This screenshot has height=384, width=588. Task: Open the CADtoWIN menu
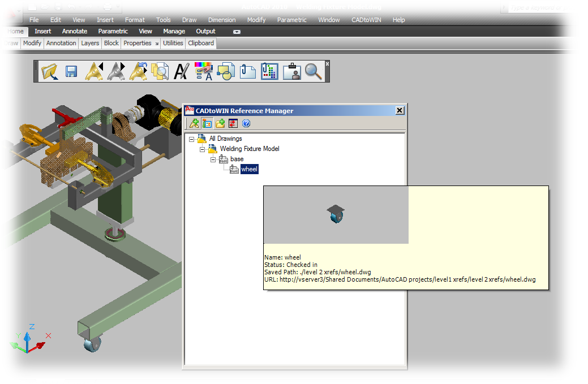[366, 20]
